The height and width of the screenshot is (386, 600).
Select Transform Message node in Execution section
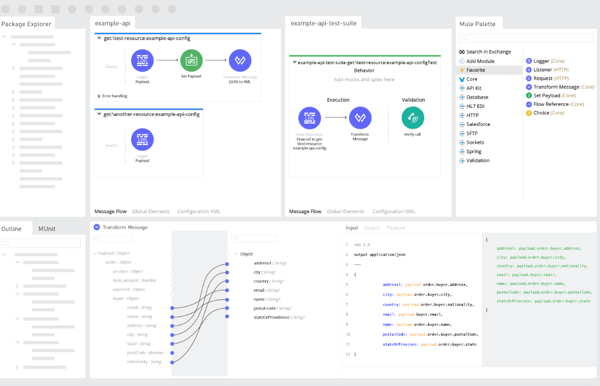click(360, 118)
